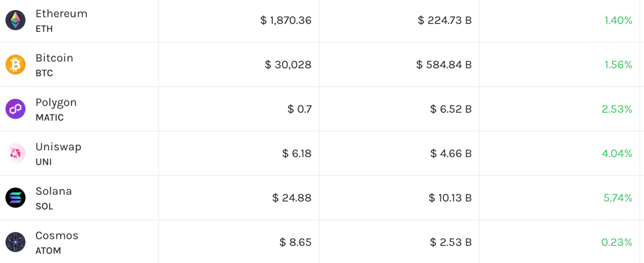Viewport: 644px width, 263px height.
Task: Click the Cosmos atom logo icon
Action: (x=15, y=242)
